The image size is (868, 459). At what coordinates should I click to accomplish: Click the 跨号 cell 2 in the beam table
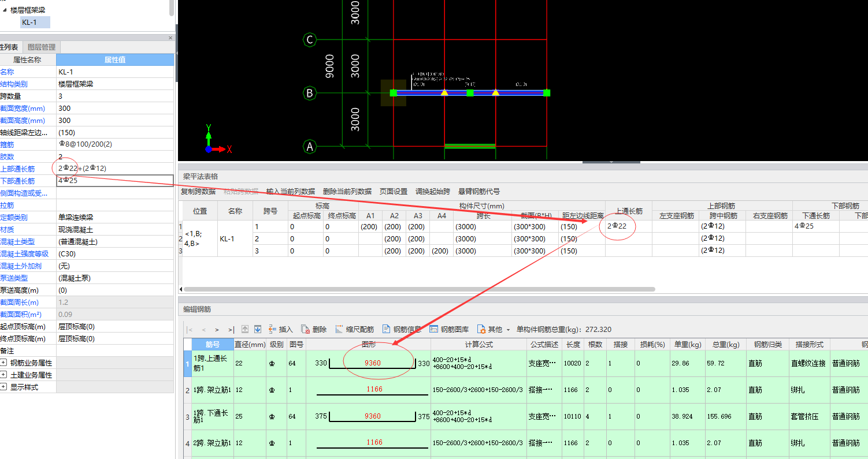pyautogui.click(x=270, y=238)
